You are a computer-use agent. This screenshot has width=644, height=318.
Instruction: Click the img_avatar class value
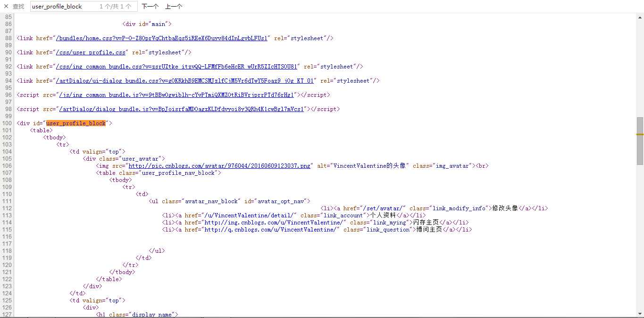click(452, 166)
